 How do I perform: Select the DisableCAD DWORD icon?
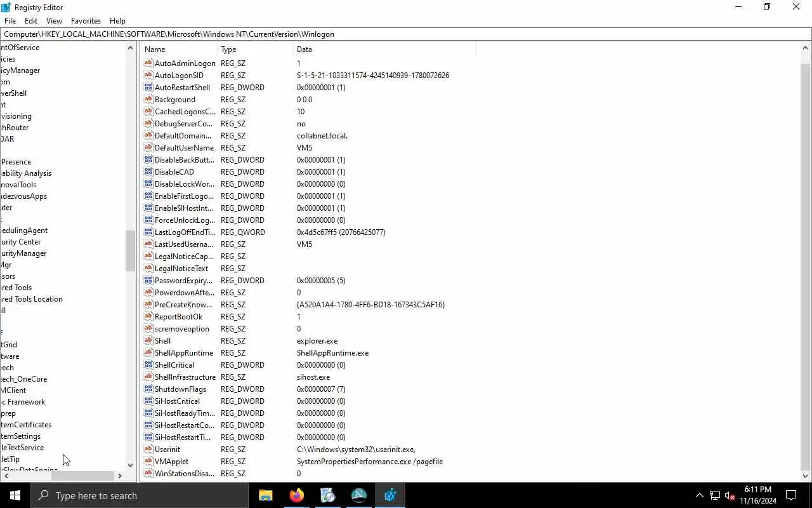(x=148, y=171)
